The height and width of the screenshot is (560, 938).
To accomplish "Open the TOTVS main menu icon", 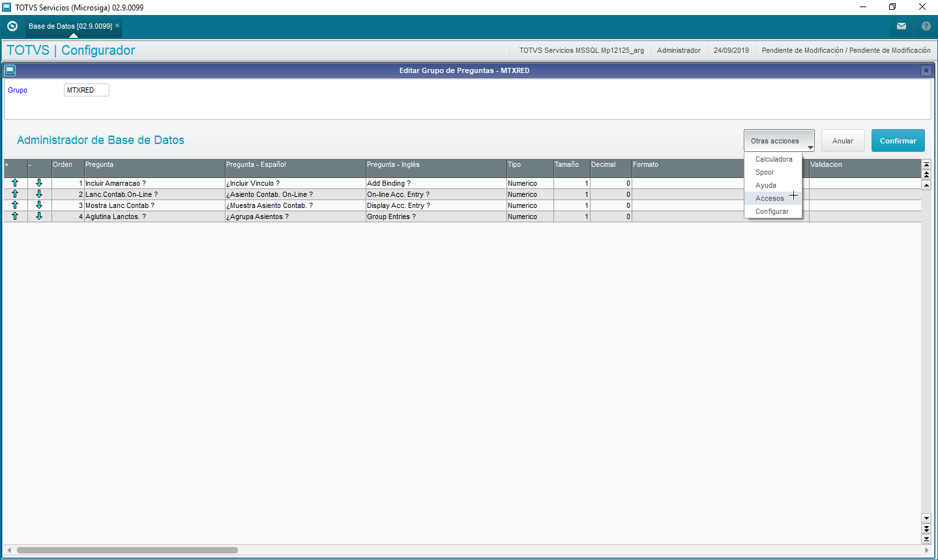I will [12, 26].
